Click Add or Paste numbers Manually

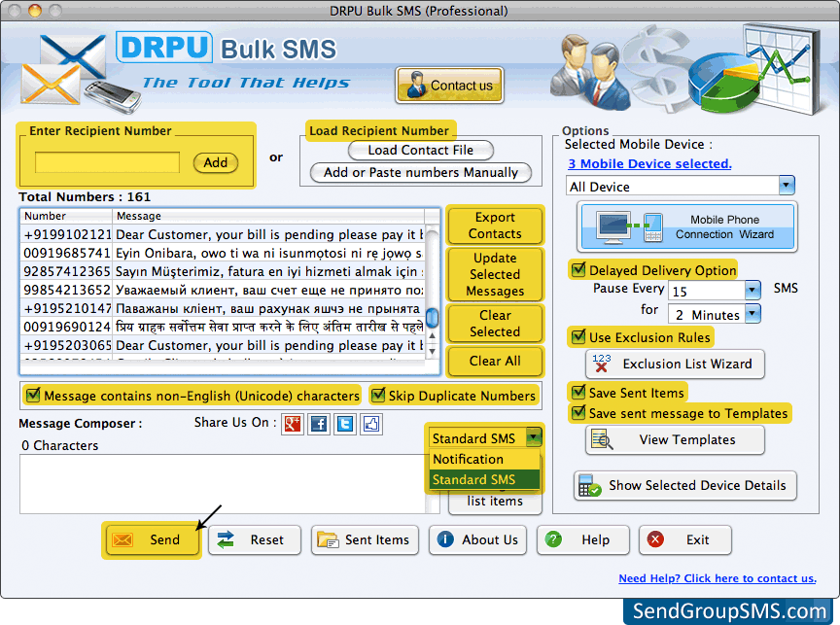point(421,173)
